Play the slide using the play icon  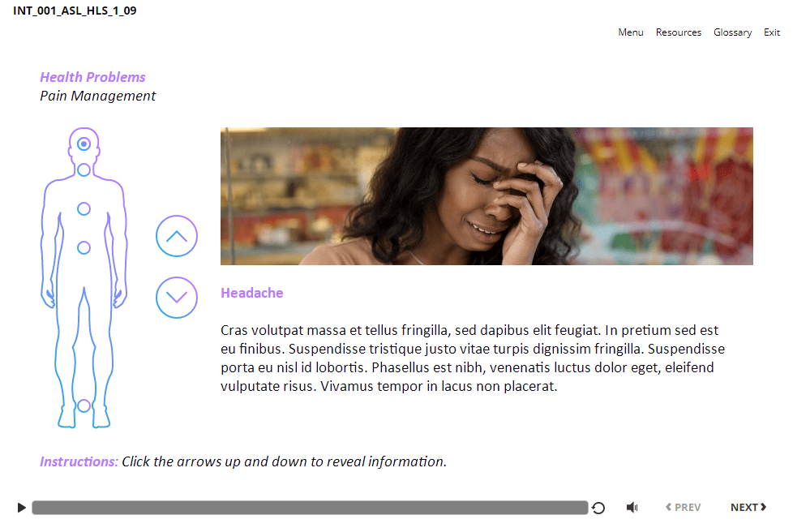(x=21, y=507)
